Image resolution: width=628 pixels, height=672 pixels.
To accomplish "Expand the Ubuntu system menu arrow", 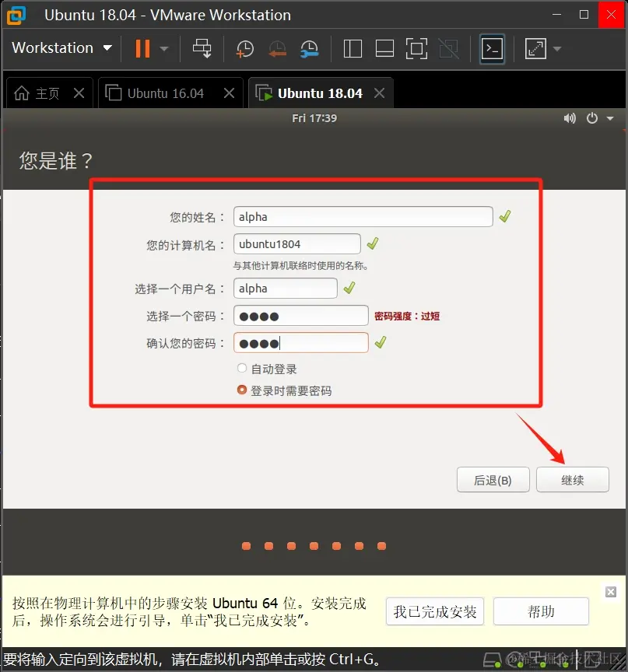I will [610, 118].
